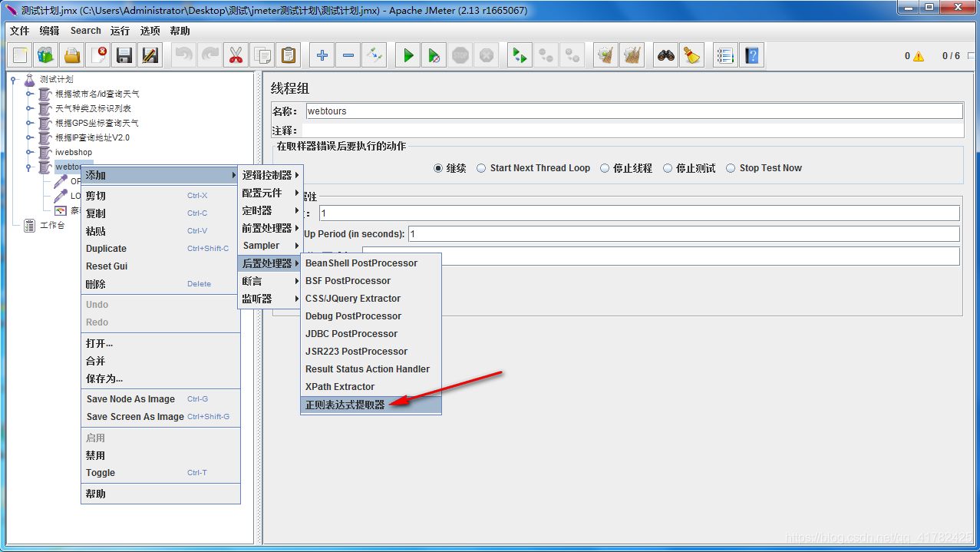Click 剪切 in the context menu
The height and width of the screenshot is (552, 980).
[x=160, y=196]
